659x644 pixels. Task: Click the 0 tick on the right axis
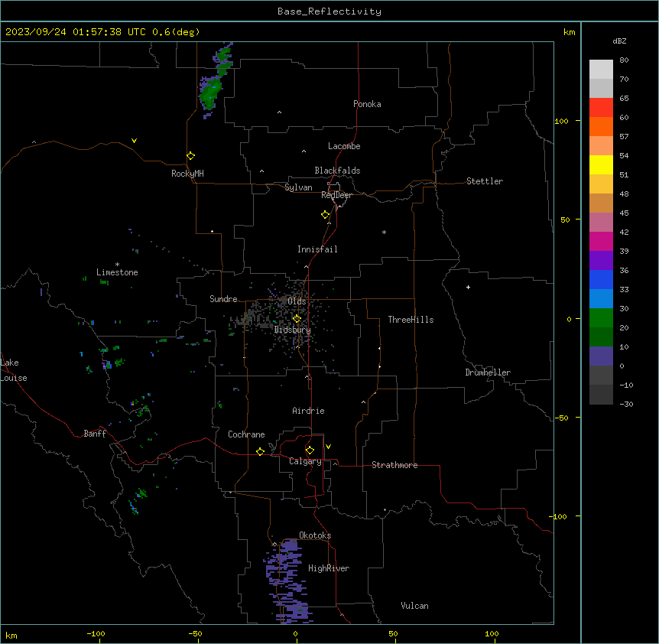(569, 319)
